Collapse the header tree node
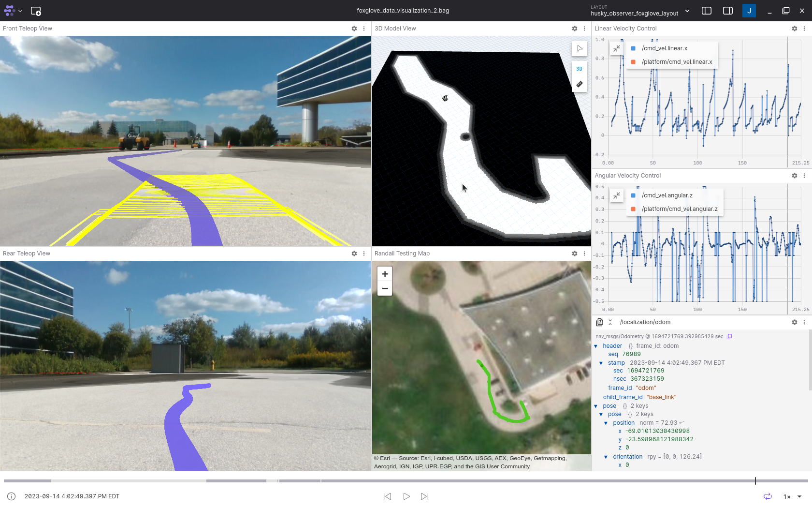 pyautogui.click(x=596, y=346)
